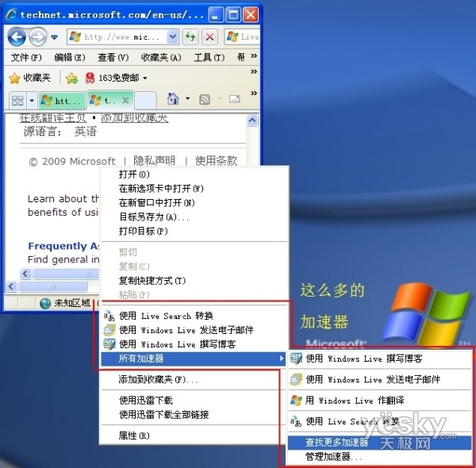Click the IE page icon in title bar

11,14
